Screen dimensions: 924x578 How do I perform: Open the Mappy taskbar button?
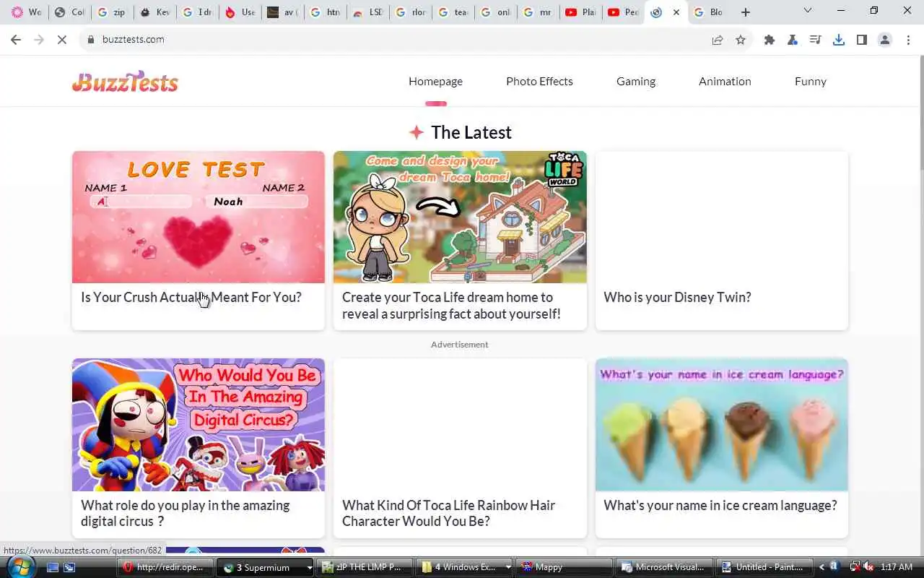pos(565,567)
